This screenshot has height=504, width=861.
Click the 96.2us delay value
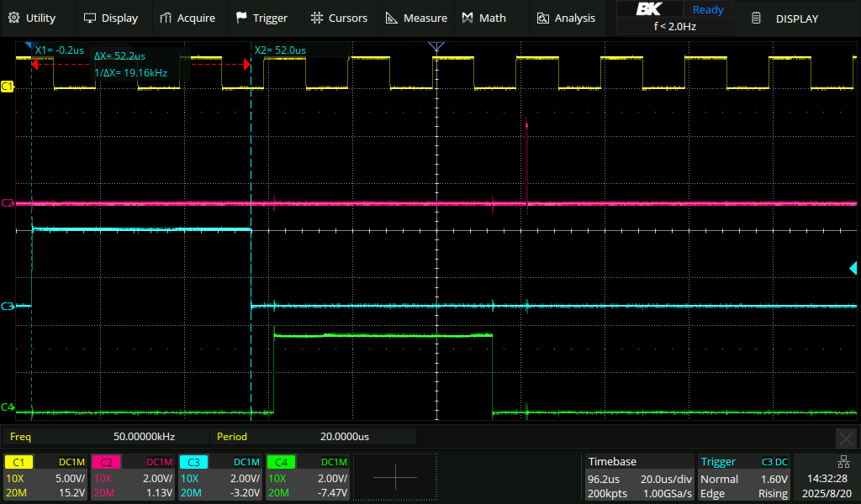tap(604, 479)
